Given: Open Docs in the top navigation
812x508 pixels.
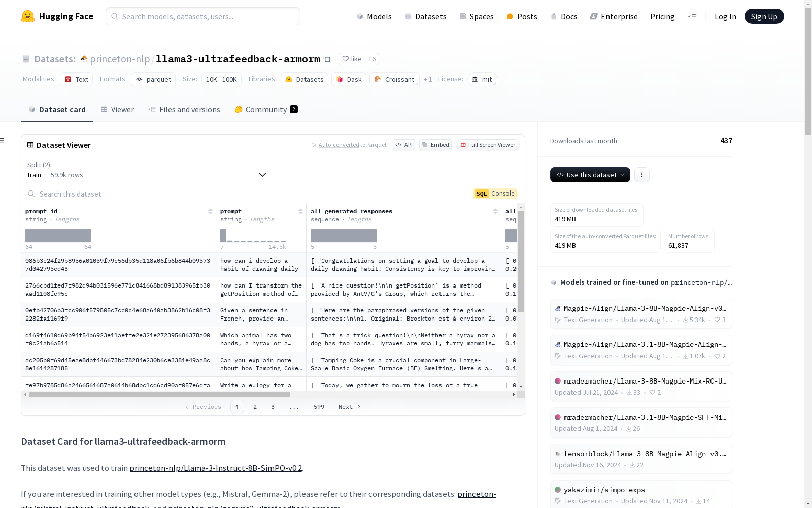Looking at the screenshot, I should click(564, 16).
